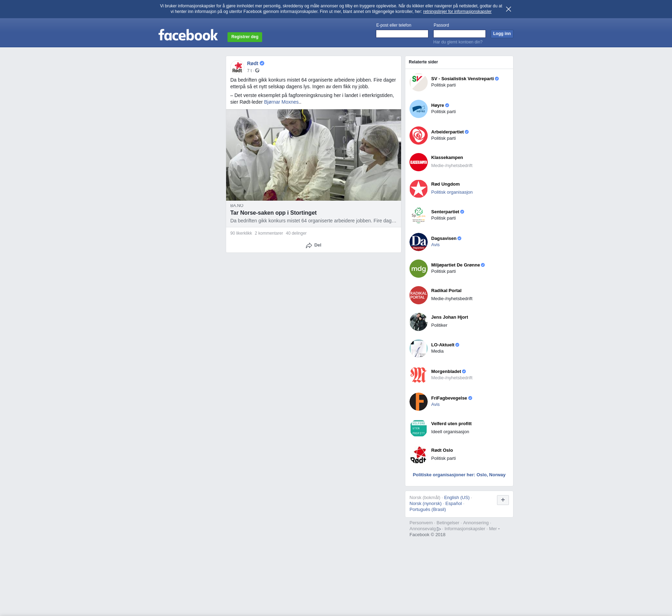Open the Avis link under Dagsavisen

435,245
